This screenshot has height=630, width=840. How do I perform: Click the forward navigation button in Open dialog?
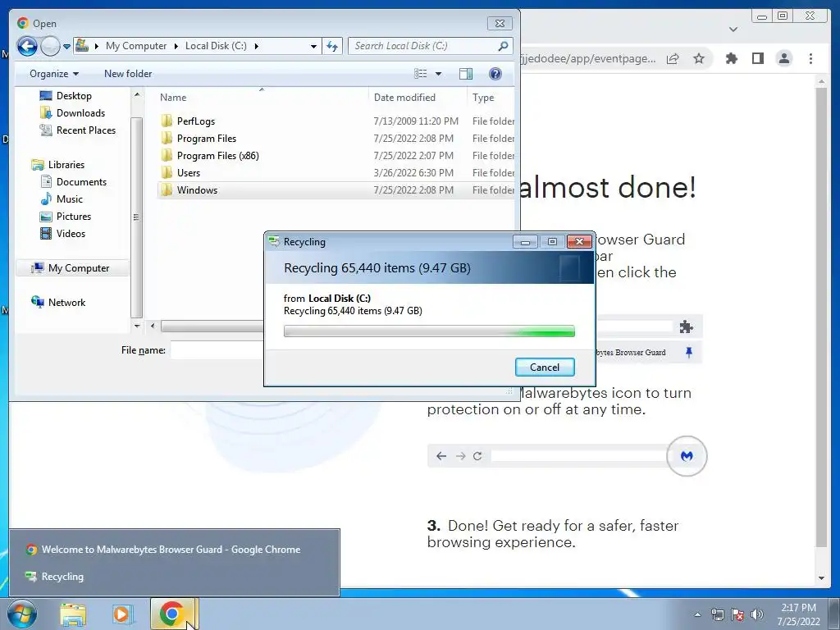click(x=50, y=46)
